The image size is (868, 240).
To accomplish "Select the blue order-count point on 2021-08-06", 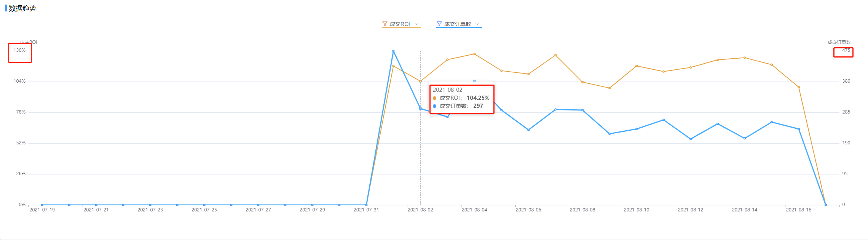I will point(528,130).
